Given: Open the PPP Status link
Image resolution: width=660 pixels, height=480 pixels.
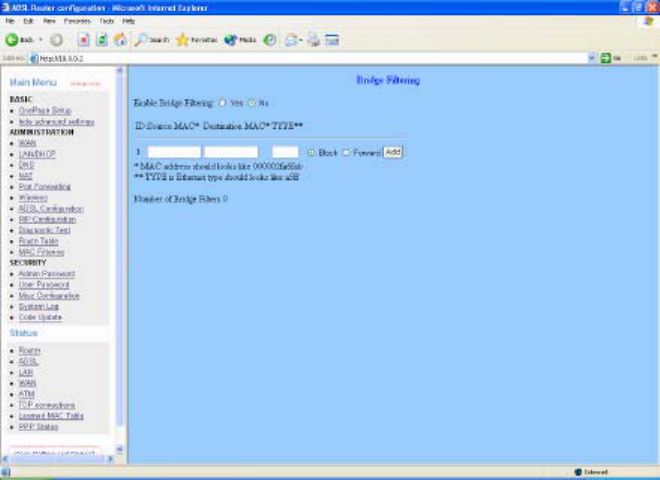Looking at the screenshot, I should point(38,427).
